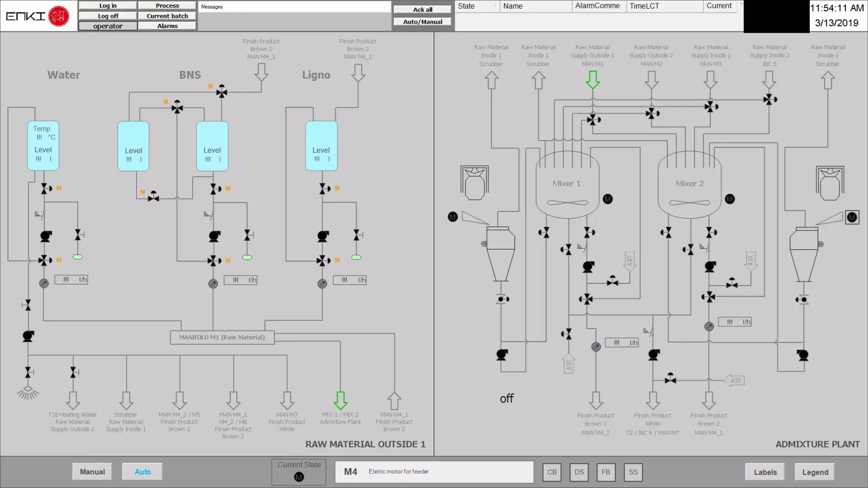Click the ENKI logo

(38, 16)
